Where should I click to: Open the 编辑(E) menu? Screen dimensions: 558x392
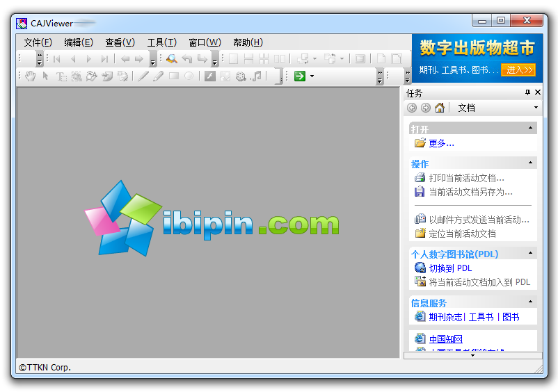79,42
